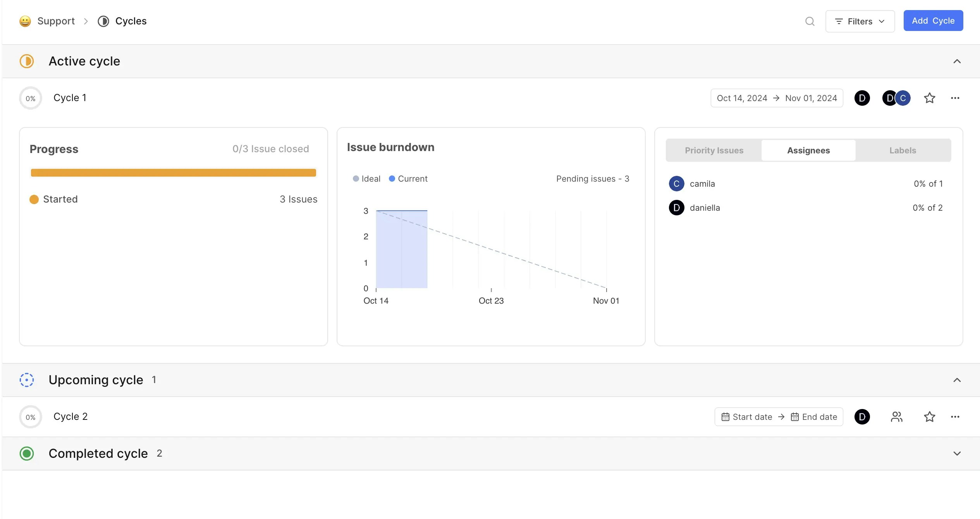980x519 pixels.
Task: Click the Cycles breadcrumb icon
Action: tap(103, 21)
